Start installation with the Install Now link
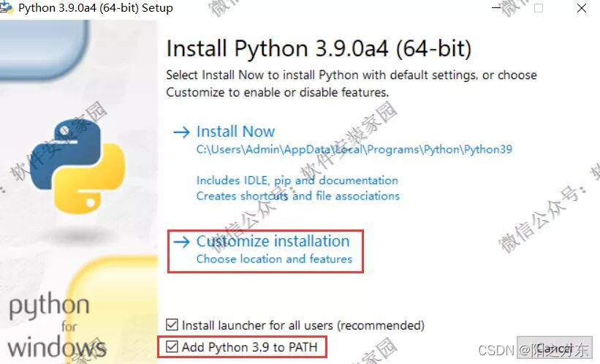Image resolution: width=600 pixels, height=364 pixels. (235, 132)
